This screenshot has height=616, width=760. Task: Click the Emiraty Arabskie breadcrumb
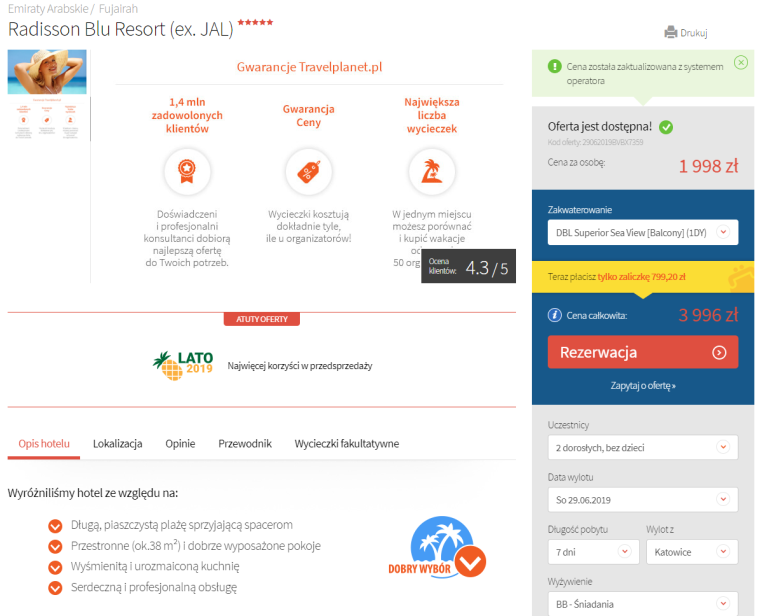point(48,9)
